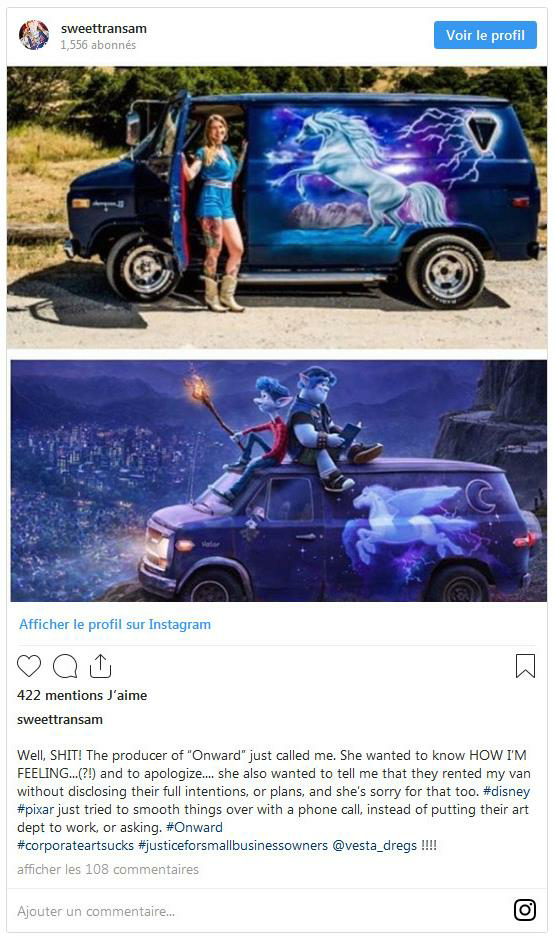Click sweettransam name above caption
555x941 pixels.
click(x=60, y=719)
